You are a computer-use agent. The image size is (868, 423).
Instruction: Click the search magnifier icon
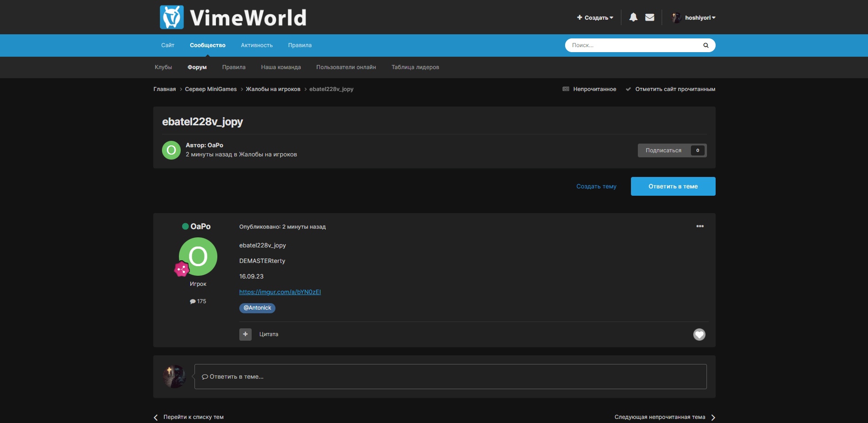706,45
